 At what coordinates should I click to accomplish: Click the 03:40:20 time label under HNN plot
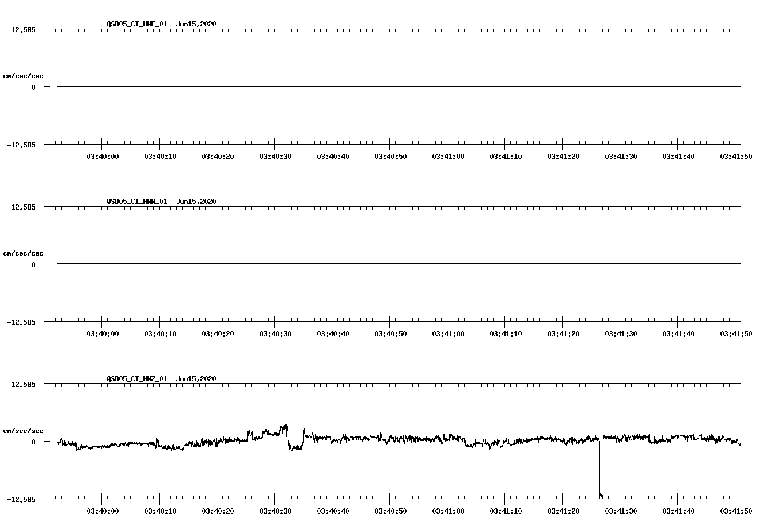[x=218, y=333]
